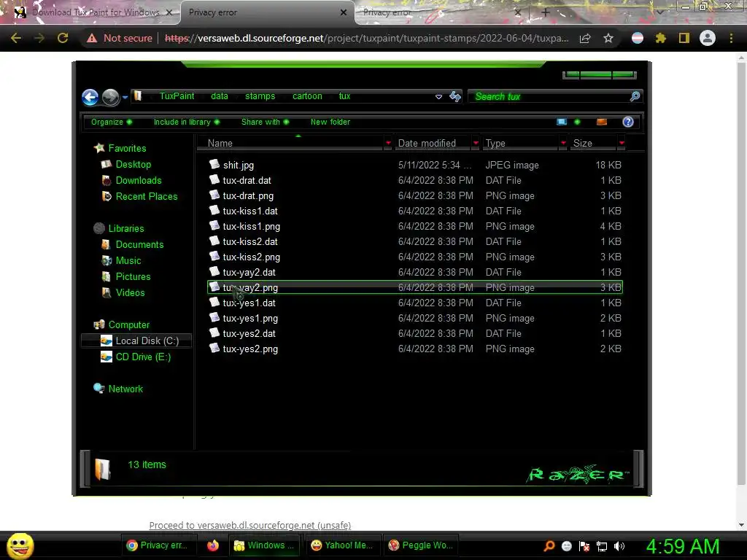The image size is (747, 560).
Task: Click the cartoon breadcrumb segment
Action: [307, 96]
